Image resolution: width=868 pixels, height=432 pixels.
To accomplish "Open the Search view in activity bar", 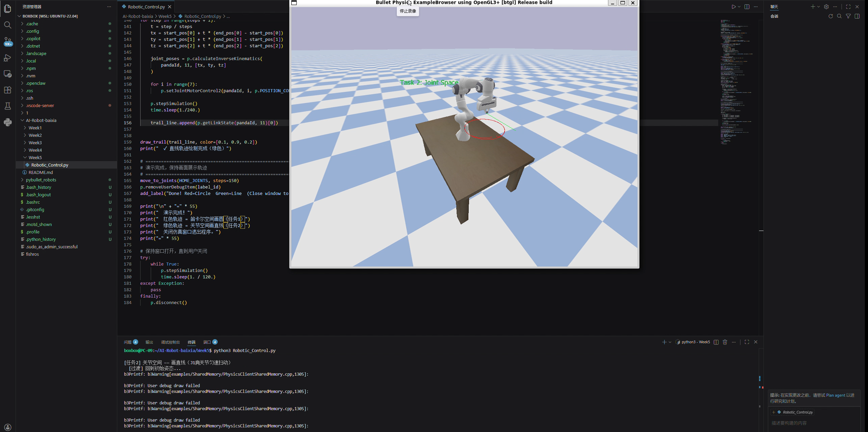I will tap(8, 25).
